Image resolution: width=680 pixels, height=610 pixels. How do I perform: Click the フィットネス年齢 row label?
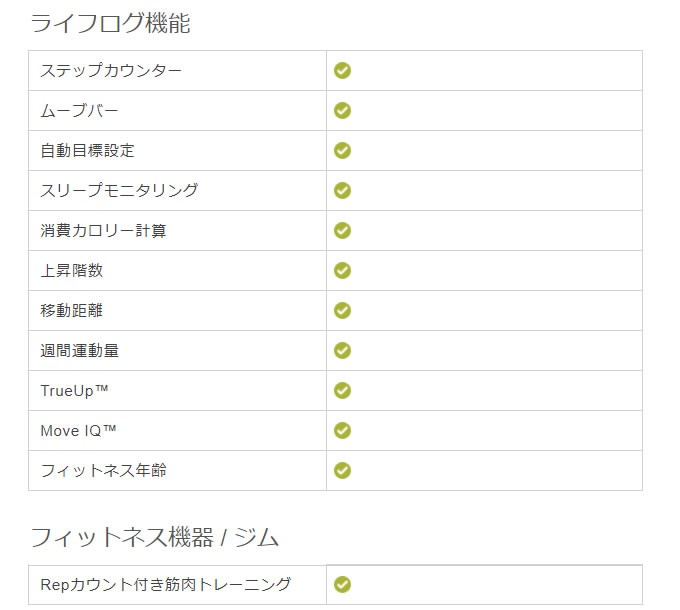103,471
